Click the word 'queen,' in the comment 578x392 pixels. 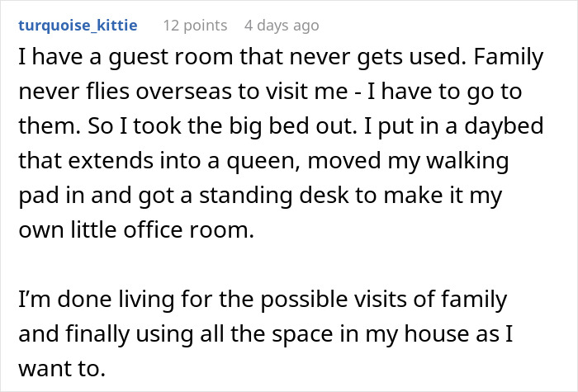coord(263,161)
